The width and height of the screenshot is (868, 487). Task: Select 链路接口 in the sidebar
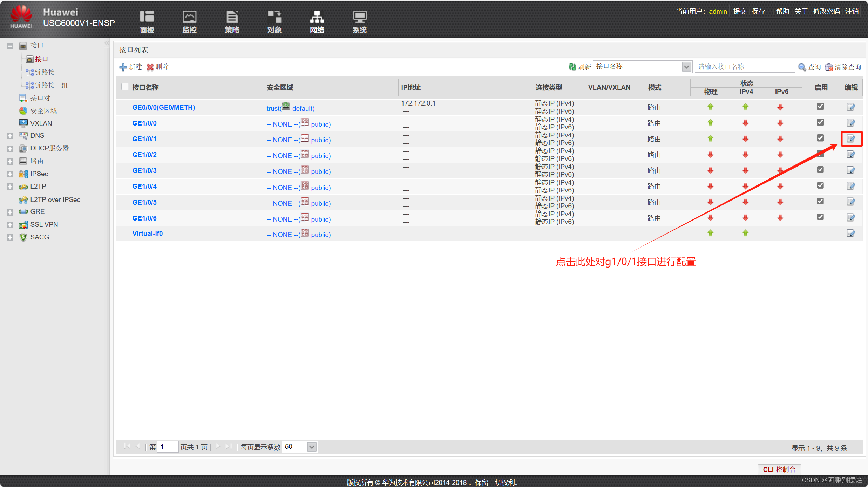point(48,72)
